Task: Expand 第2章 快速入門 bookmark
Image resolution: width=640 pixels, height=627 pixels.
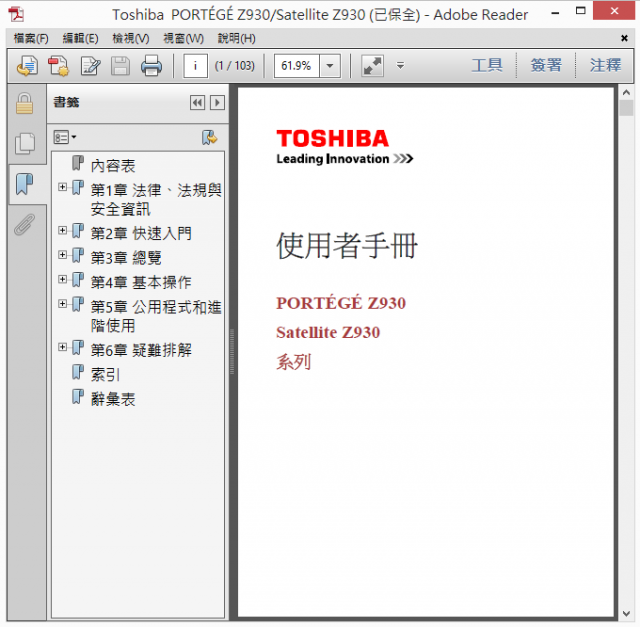Action: 62,230
